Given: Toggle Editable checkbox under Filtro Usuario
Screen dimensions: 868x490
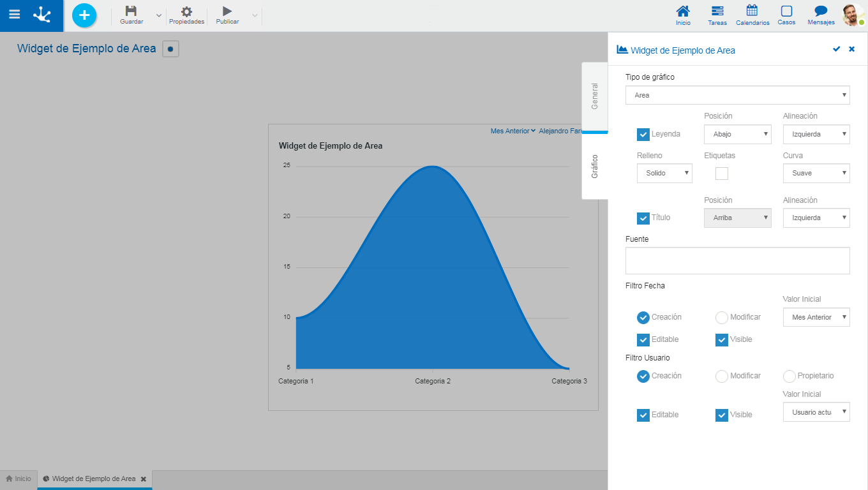Looking at the screenshot, I should (x=643, y=415).
